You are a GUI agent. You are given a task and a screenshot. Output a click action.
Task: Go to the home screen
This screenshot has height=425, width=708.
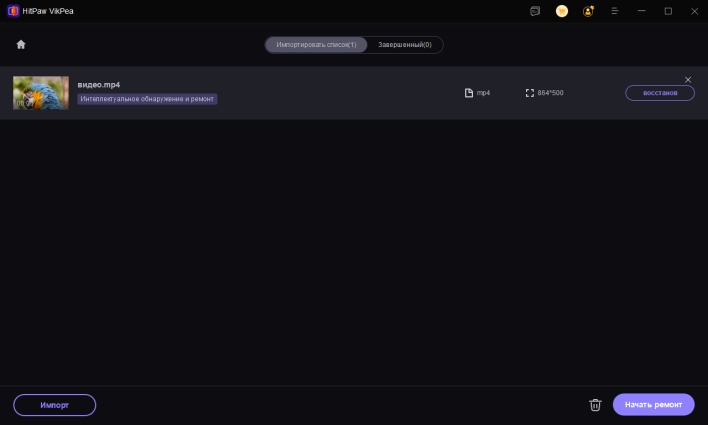[21, 45]
